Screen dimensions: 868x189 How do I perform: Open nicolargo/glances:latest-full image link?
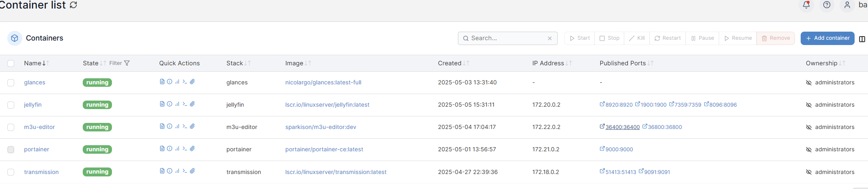tap(323, 82)
